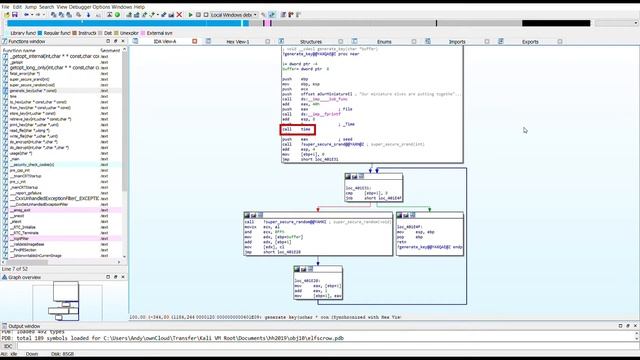Click the IDC button beside the command line

(8, 346)
